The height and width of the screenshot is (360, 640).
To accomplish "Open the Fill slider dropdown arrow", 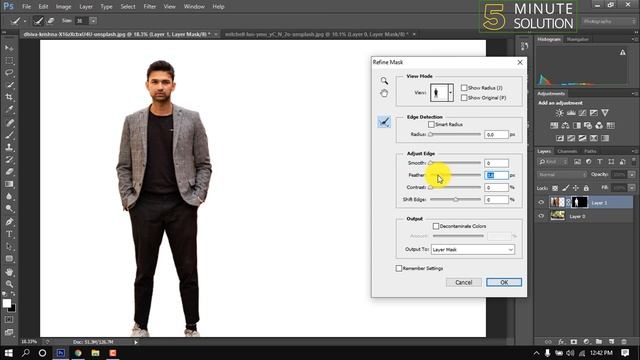I will pyautogui.click(x=632, y=188).
